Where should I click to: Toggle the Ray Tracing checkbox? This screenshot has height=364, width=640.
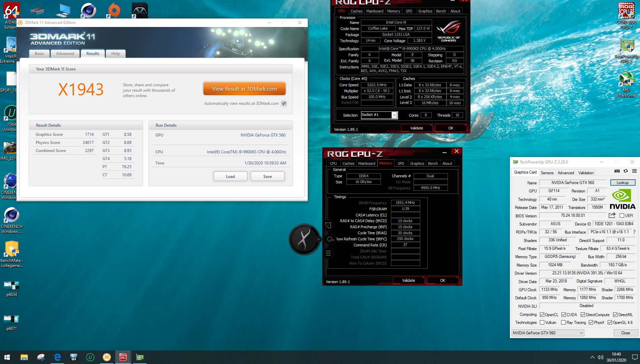pyautogui.click(x=563, y=323)
